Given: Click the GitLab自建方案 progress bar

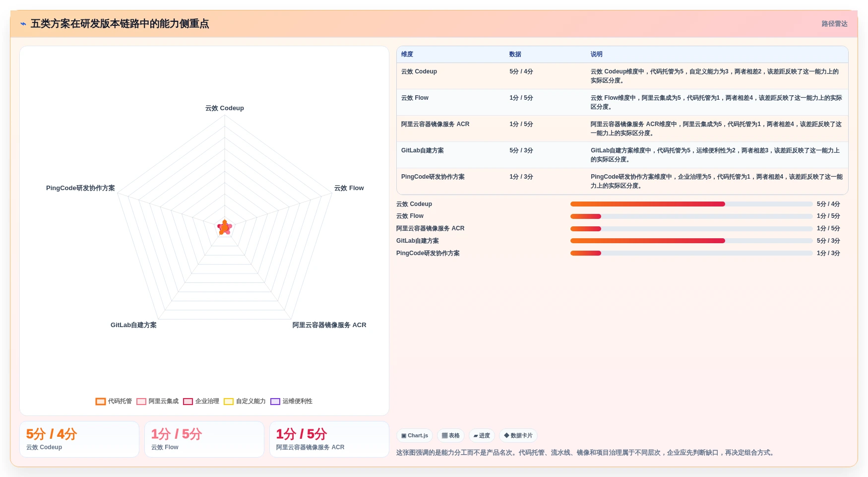Looking at the screenshot, I should (691, 241).
